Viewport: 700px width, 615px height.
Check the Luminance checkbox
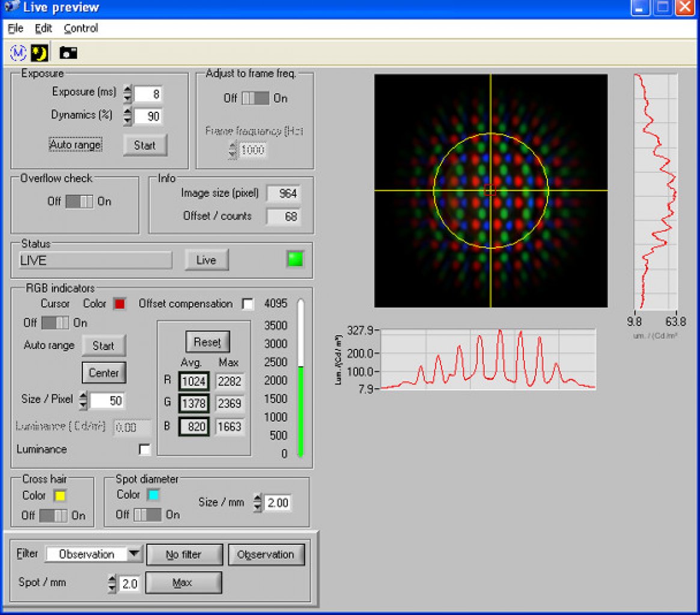click(145, 449)
